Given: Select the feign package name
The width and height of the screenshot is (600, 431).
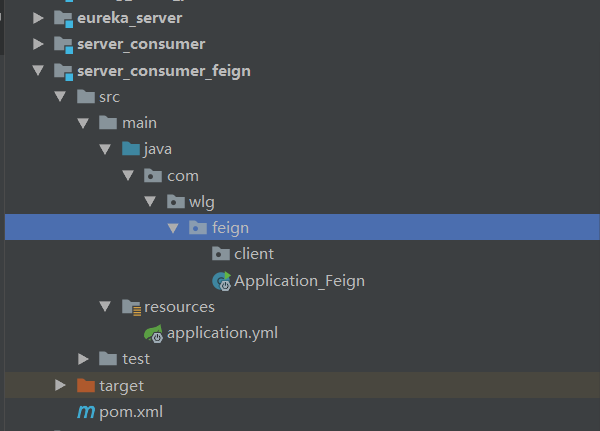Looking at the screenshot, I should (230, 229).
